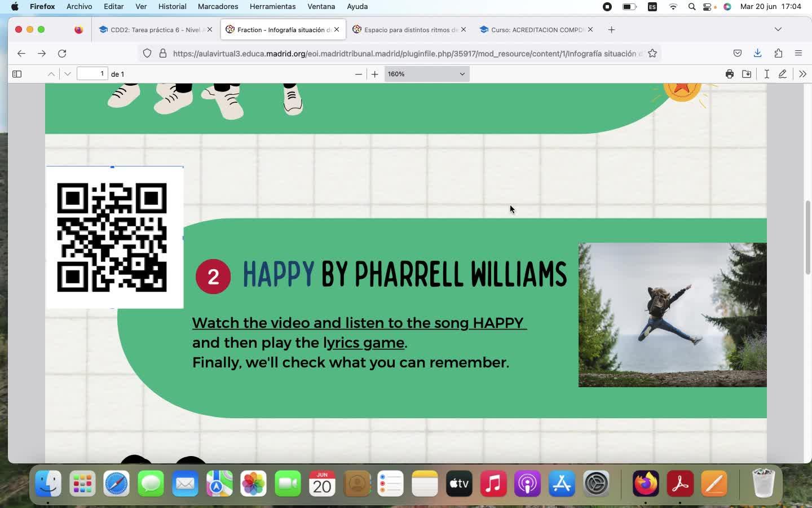Screen dimensions: 812x508
Task: Open the Firefox application menu
Action: pos(798,53)
